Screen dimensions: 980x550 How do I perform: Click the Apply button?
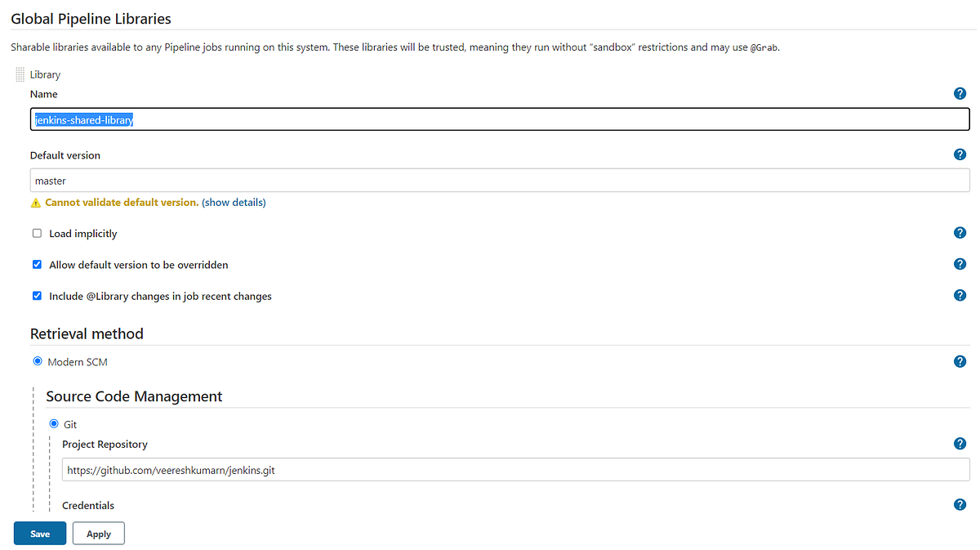click(x=98, y=533)
